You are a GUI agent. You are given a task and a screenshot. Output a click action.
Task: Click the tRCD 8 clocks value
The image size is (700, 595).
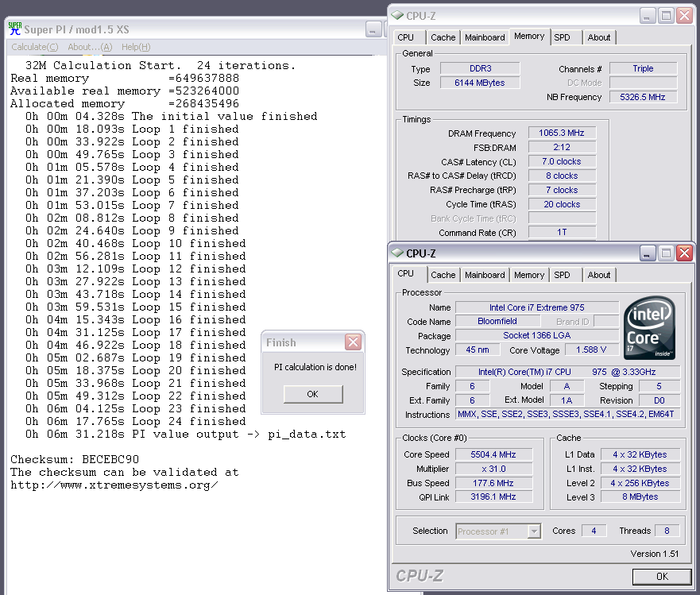click(562, 176)
